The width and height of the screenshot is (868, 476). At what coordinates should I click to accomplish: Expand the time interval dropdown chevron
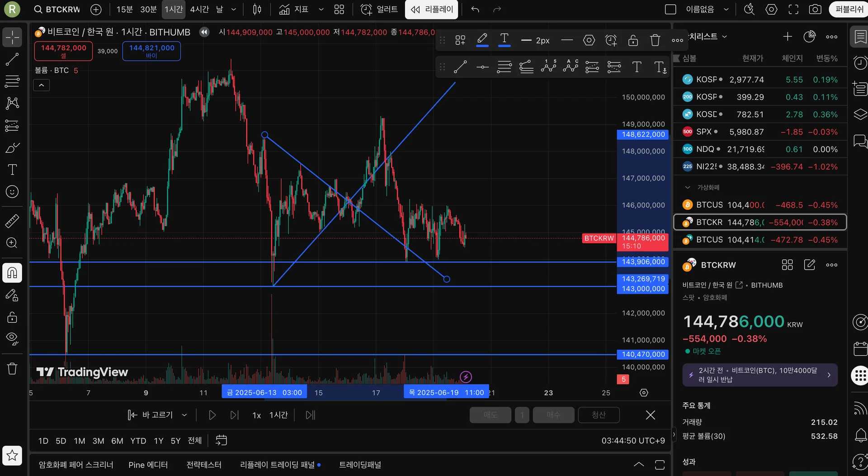coord(234,10)
